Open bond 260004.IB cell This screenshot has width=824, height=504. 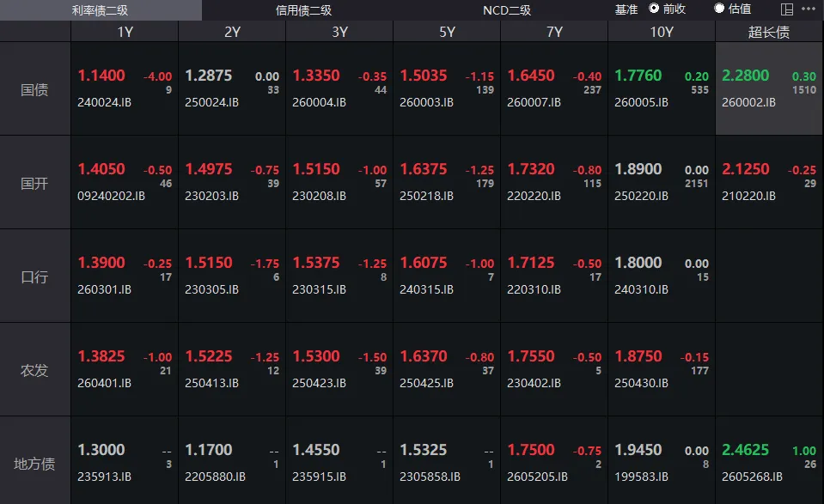339,88
